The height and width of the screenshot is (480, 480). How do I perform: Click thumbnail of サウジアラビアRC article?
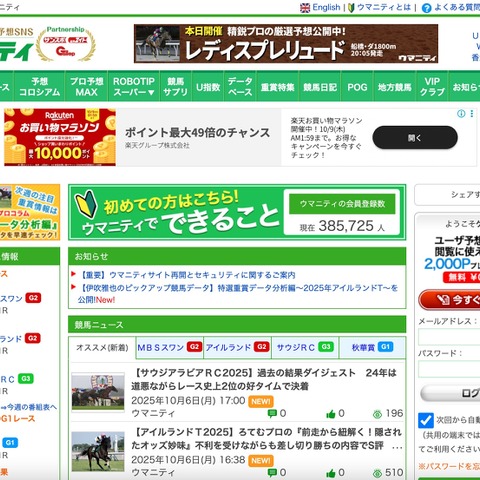[x=98, y=392]
